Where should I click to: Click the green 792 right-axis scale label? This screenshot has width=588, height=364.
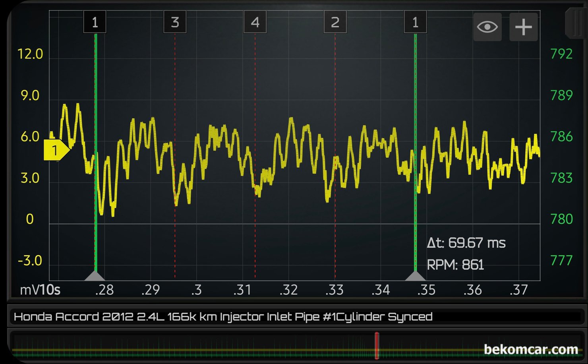(x=561, y=54)
